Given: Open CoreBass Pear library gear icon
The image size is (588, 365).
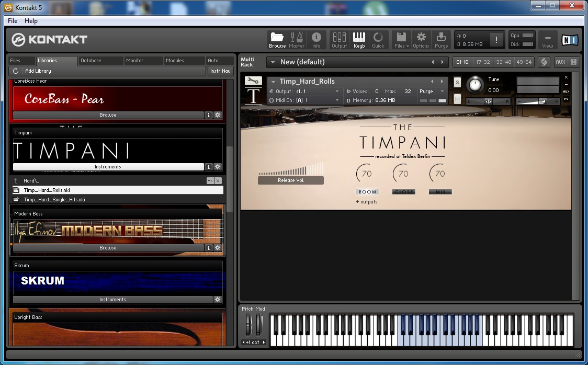Looking at the screenshot, I should click(x=218, y=115).
